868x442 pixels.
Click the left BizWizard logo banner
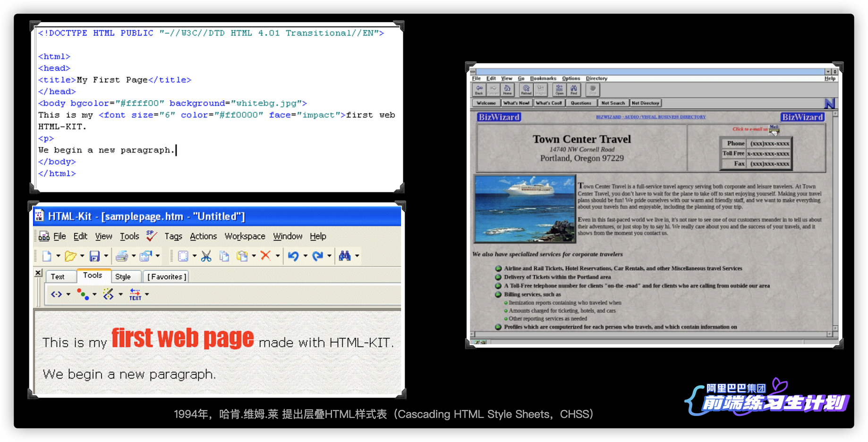click(x=499, y=117)
